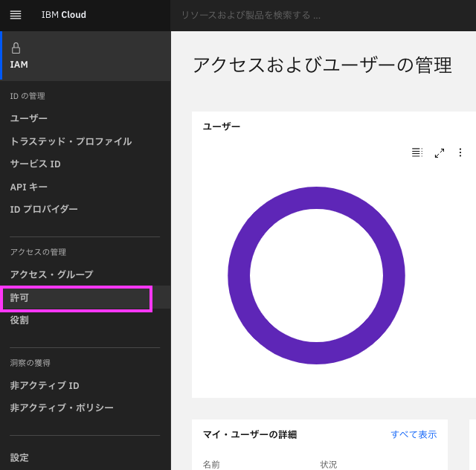The height and width of the screenshot is (470, 476).
Task: Click the アクセスおよびユーザーの管理 page heading
Action: tap(322, 65)
